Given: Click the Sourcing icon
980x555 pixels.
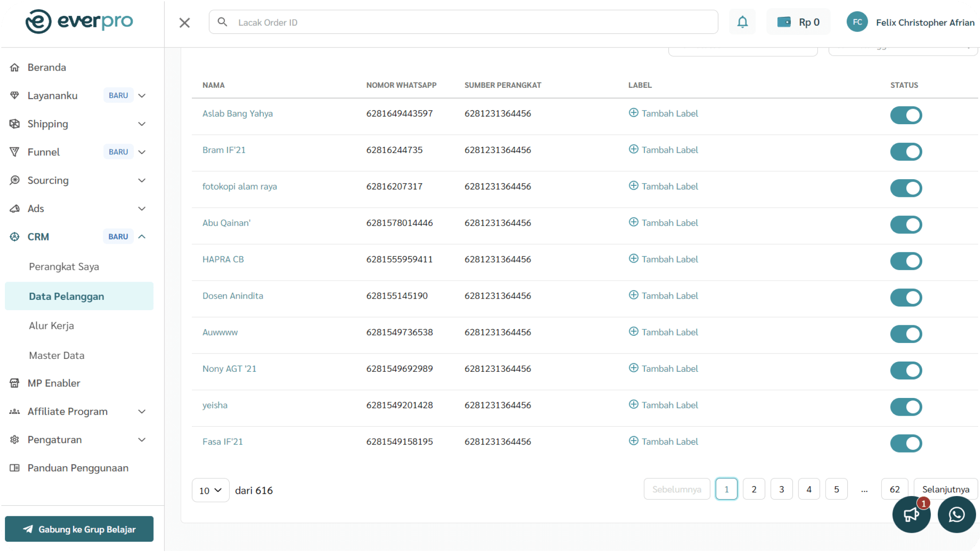Looking at the screenshot, I should [15, 180].
